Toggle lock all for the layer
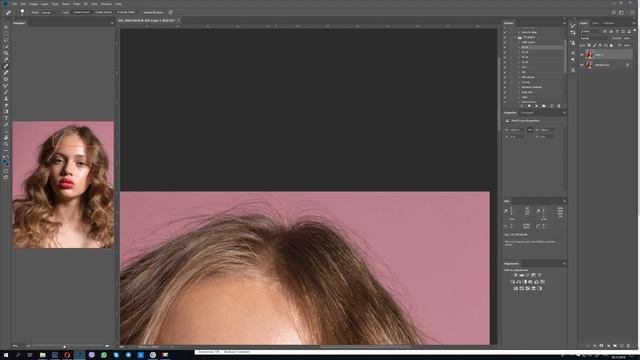Viewport: 640px width, 360px height. coord(611,45)
